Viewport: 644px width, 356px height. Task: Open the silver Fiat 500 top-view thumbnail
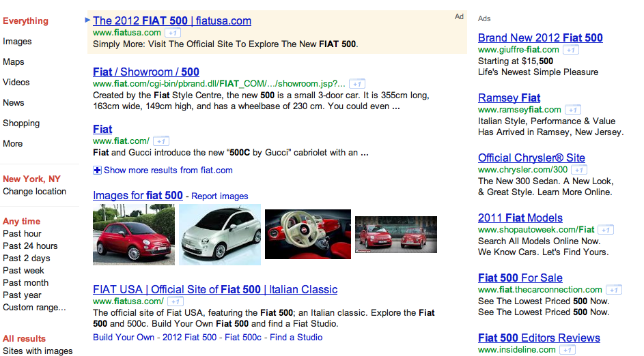pos(220,235)
